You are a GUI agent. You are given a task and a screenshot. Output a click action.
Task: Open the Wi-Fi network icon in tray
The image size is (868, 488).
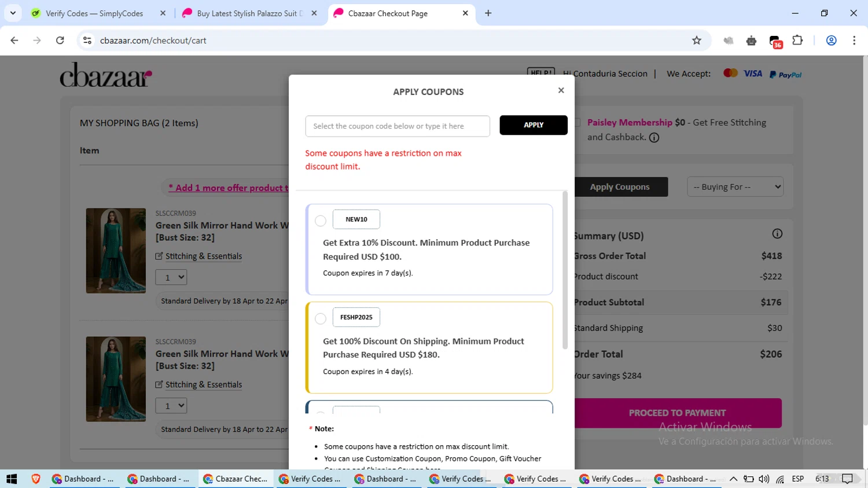coord(780,479)
